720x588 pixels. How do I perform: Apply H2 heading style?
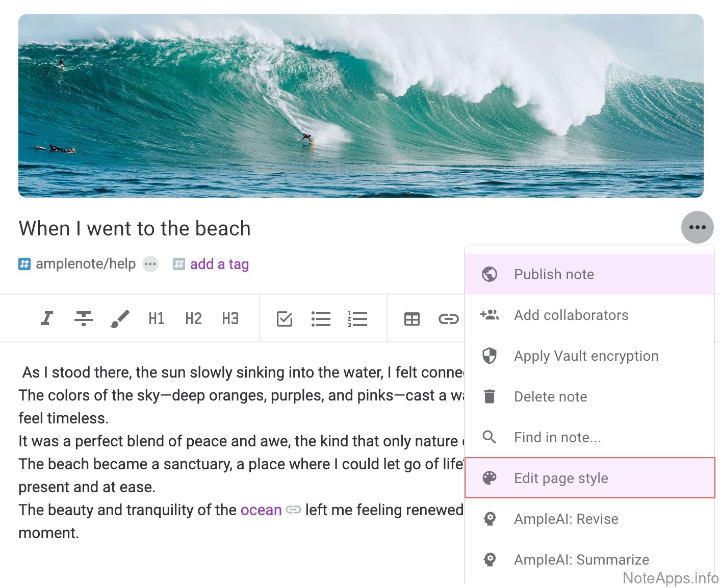pos(193,318)
